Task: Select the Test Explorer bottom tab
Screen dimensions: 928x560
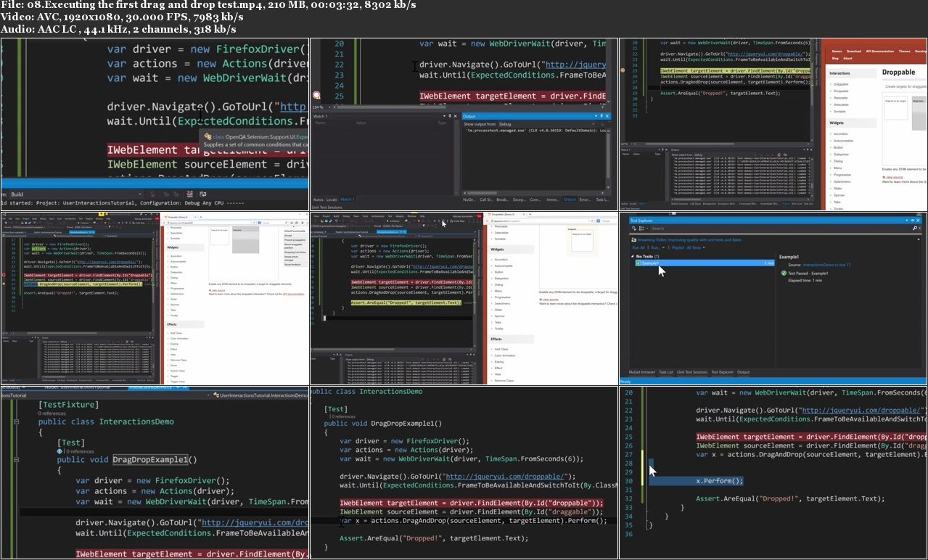Action: (x=723, y=372)
